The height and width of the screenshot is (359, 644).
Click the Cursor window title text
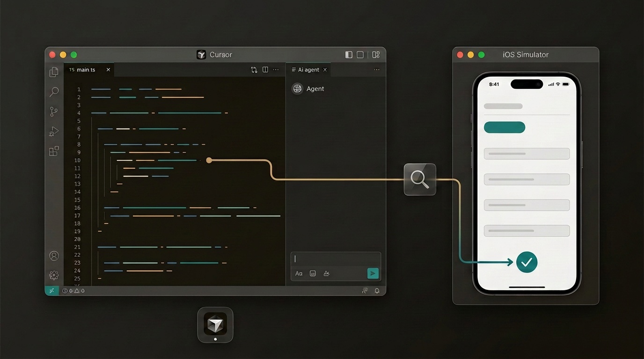tap(221, 55)
